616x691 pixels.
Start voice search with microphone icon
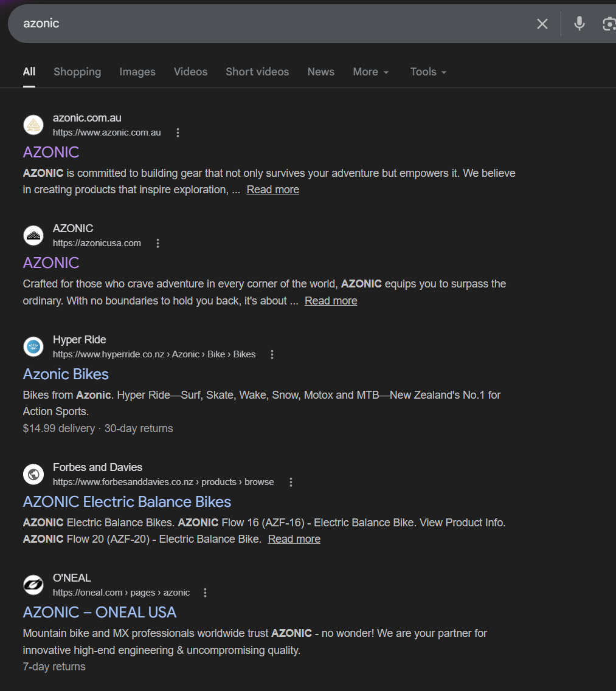[x=579, y=24]
